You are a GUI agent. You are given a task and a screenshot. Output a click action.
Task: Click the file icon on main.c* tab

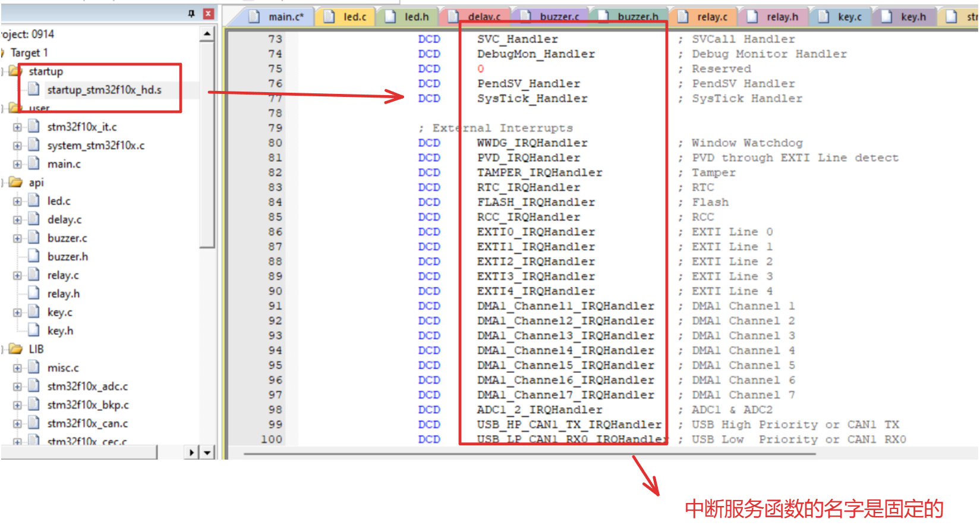254,17
